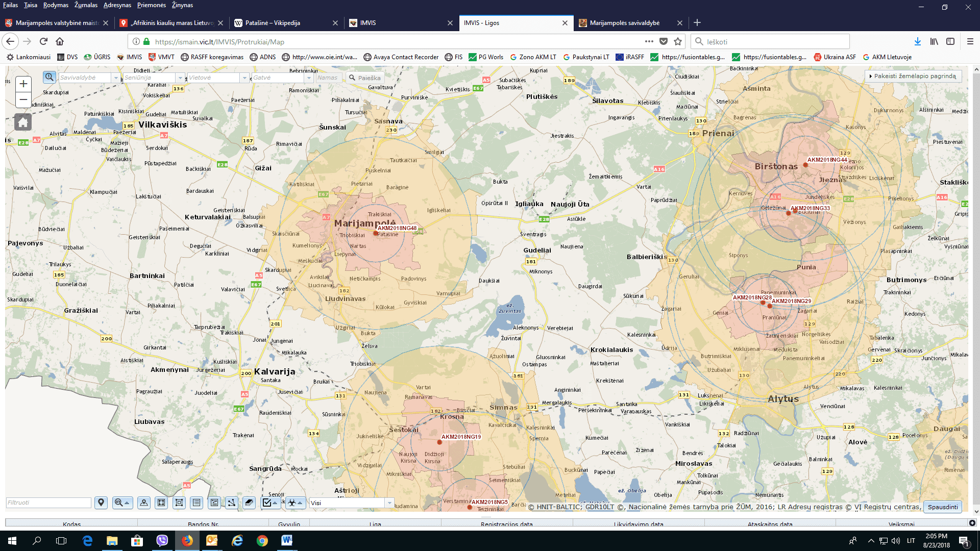Open Viber from the Windows taskbar
The image size is (980, 551).
point(162,540)
